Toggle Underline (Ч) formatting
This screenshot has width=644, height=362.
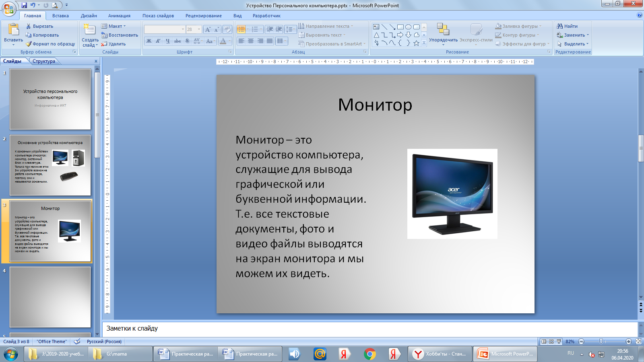click(168, 41)
